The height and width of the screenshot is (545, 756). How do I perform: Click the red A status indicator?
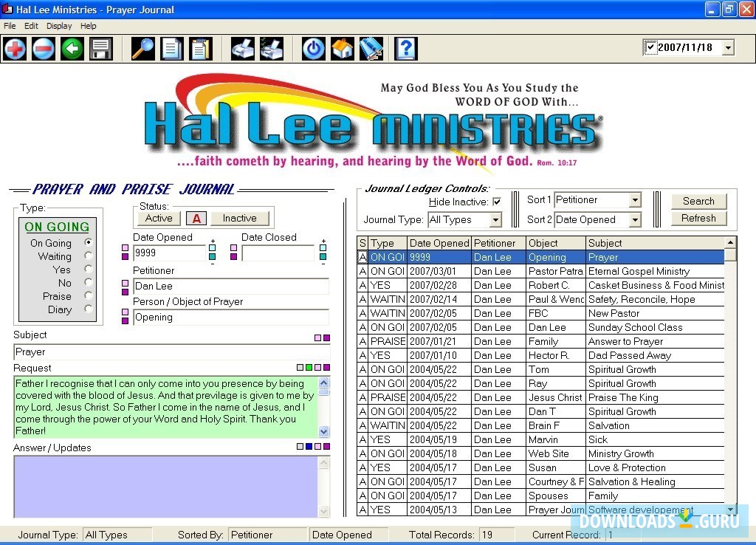pyautogui.click(x=196, y=219)
